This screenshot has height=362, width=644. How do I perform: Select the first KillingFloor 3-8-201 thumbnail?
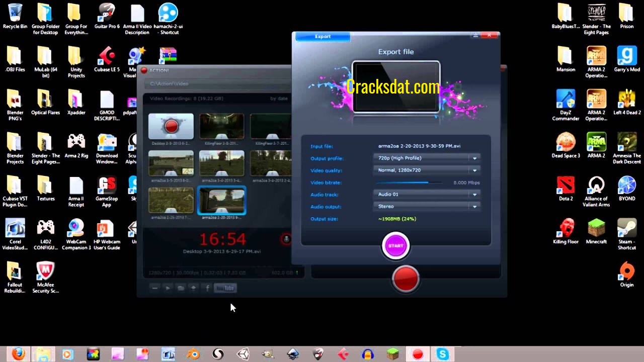tap(221, 126)
